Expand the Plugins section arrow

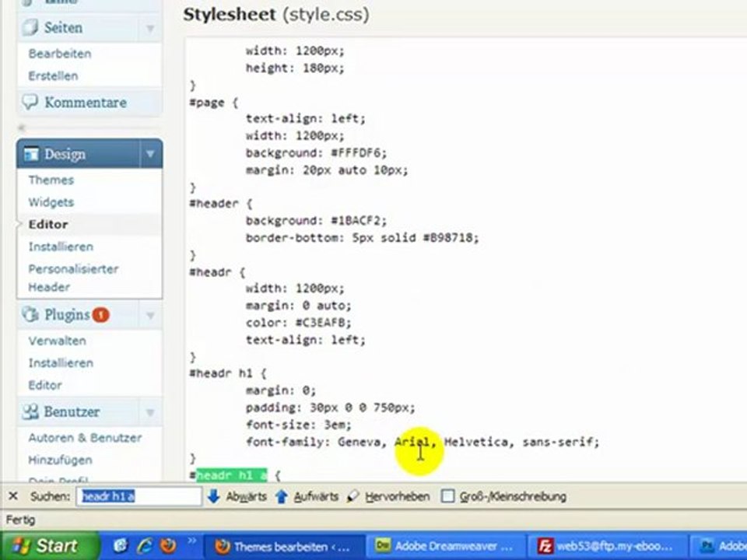tap(150, 316)
